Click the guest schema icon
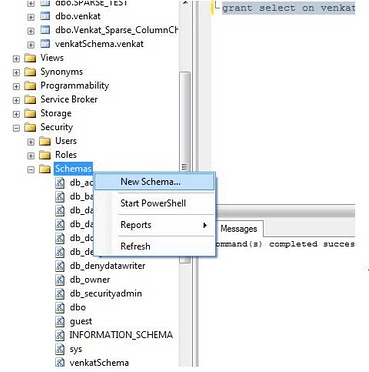Screen dimensions: 369x372 point(60,321)
